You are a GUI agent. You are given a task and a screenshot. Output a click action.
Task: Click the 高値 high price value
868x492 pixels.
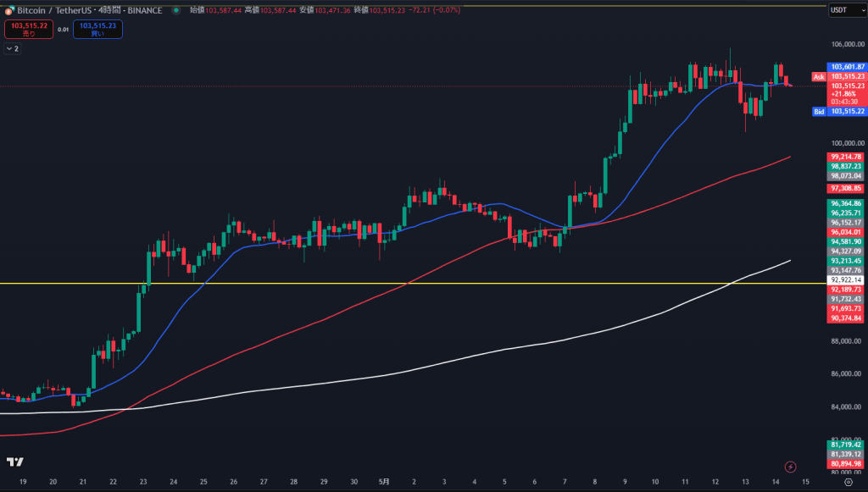pos(278,10)
